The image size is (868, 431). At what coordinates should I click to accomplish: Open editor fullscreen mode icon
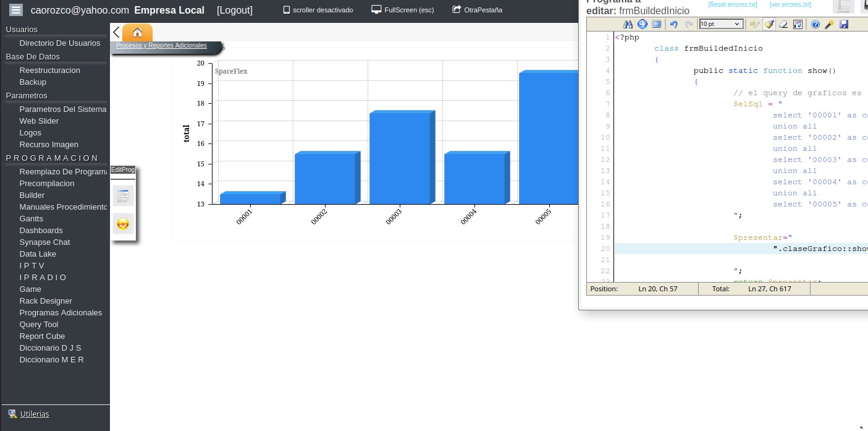[656, 24]
